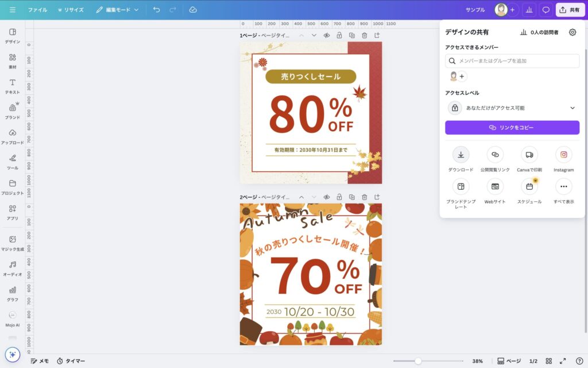The height and width of the screenshot is (368, 588).
Task: Open the Instagram share option
Action: pyautogui.click(x=563, y=155)
